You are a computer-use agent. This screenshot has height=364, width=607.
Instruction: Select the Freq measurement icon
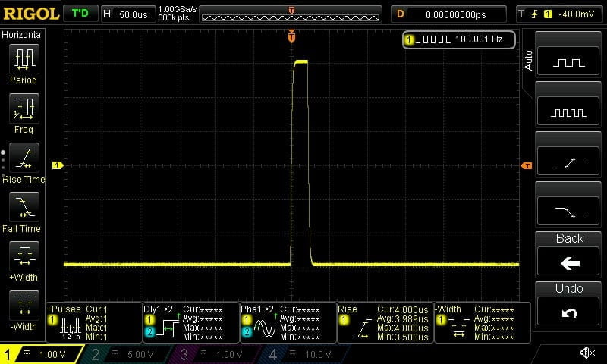pos(24,108)
